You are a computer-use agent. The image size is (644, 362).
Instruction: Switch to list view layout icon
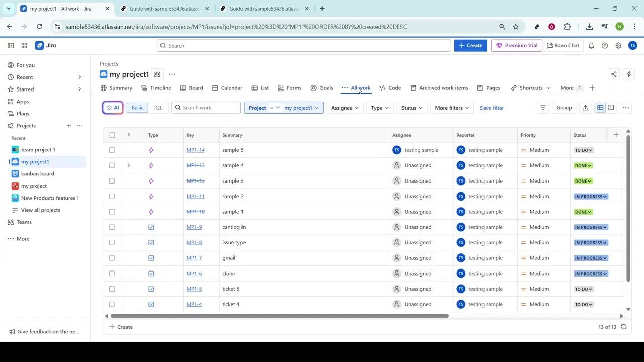point(600,108)
